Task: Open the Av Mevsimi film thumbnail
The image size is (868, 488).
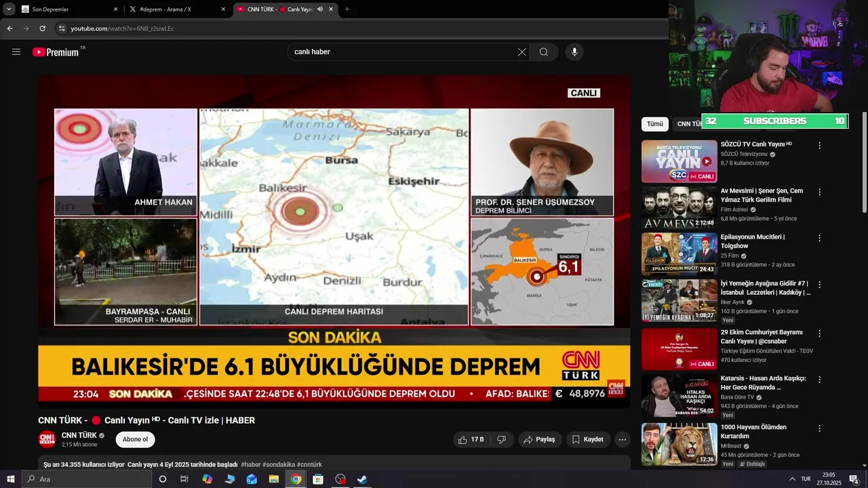Action: (679, 208)
